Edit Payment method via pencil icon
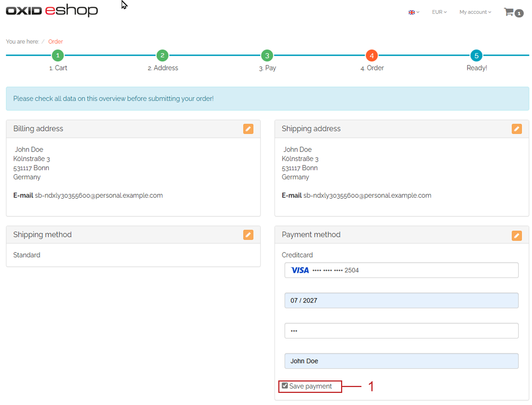This screenshot has height=405, width=532. (x=517, y=236)
